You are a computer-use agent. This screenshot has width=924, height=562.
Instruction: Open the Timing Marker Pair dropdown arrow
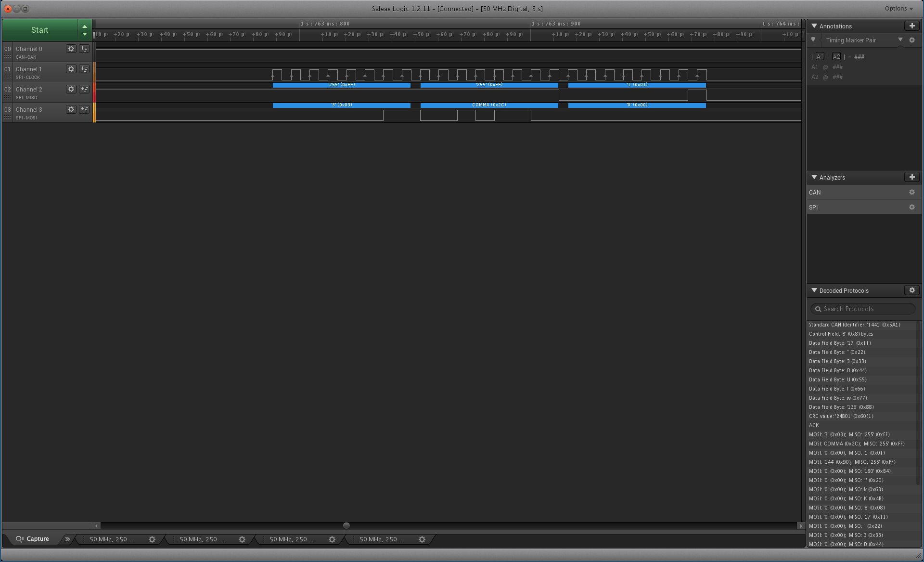click(x=900, y=40)
